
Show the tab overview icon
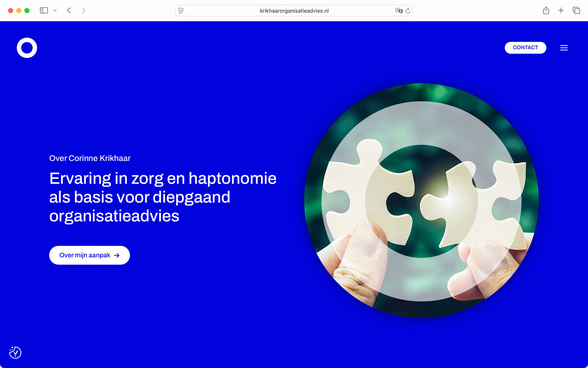click(576, 10)
